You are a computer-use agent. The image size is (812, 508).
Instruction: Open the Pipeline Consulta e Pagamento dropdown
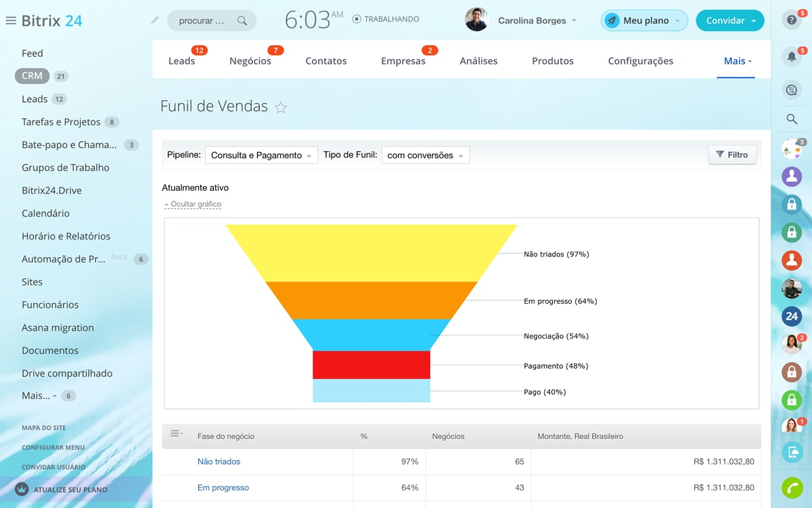[x=261, y=155]
